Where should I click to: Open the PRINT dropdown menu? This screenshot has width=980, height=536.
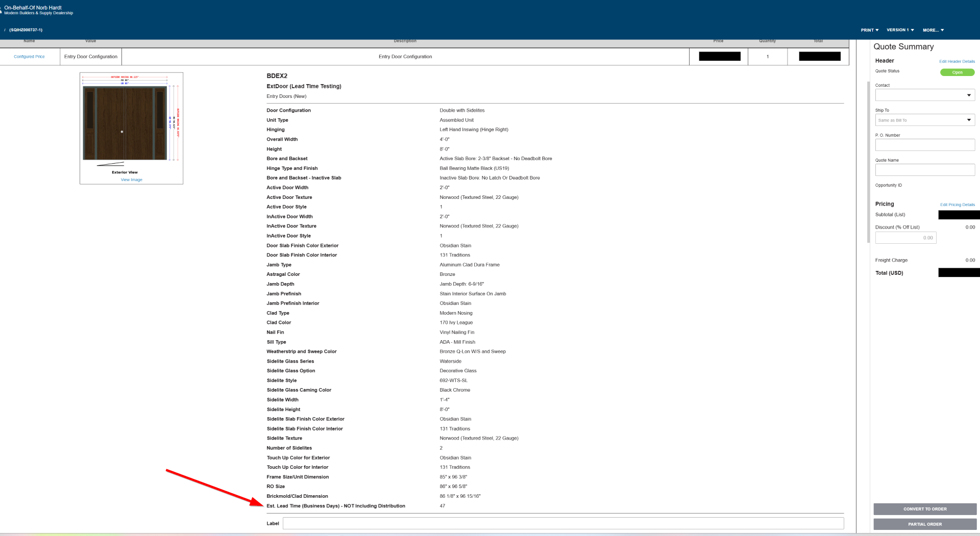(x=870, y=30)
